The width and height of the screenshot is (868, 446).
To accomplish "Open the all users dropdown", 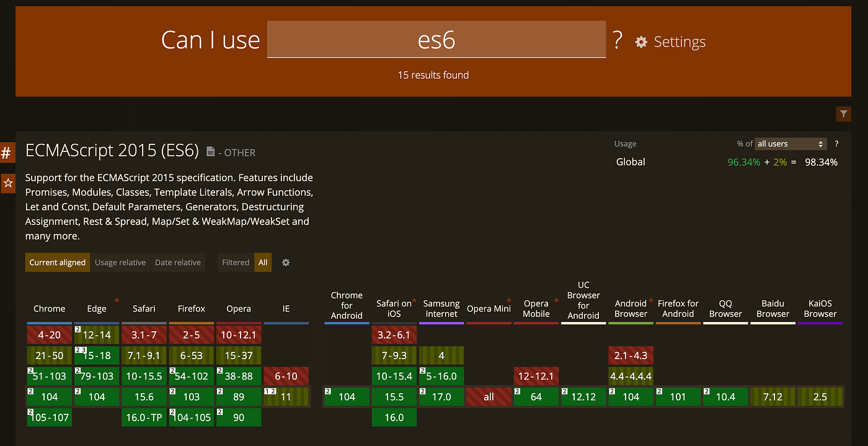I will (x=791, y=143).
